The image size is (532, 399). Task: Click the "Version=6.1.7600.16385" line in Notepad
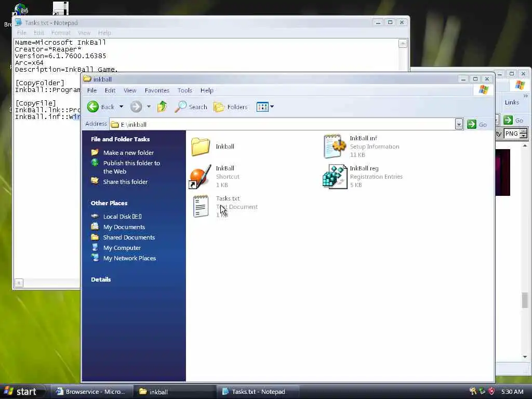[x=60, y=56]
